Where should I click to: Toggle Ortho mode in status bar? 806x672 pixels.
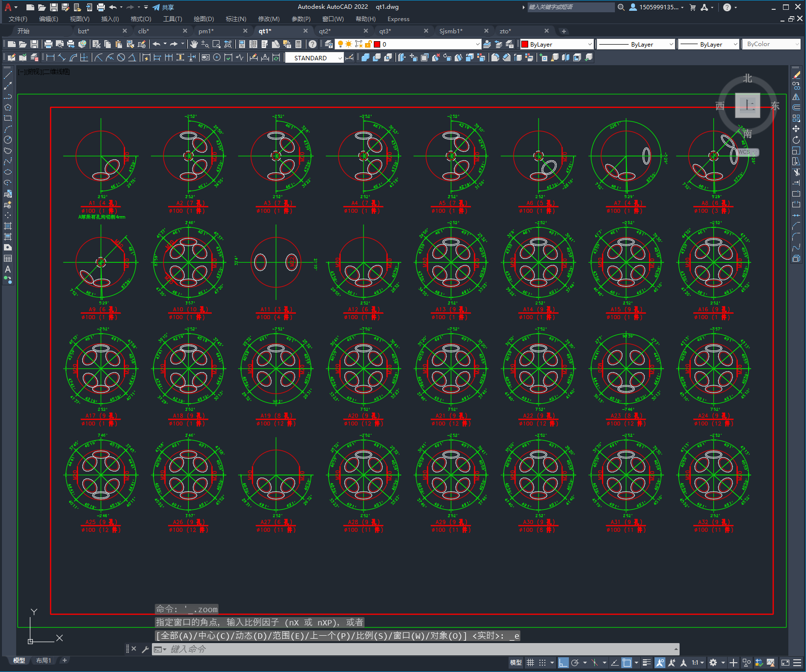click(x=563, y=663)
